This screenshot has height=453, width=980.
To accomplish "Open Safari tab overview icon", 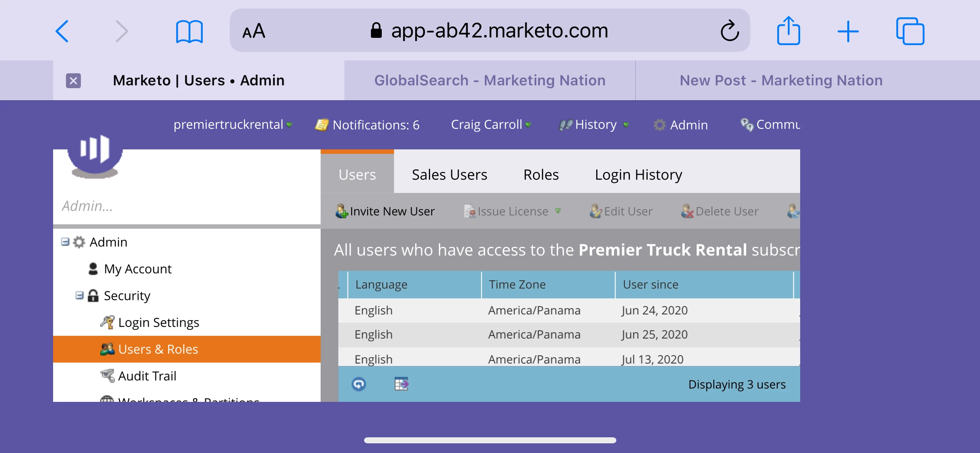I will [910, 31].
